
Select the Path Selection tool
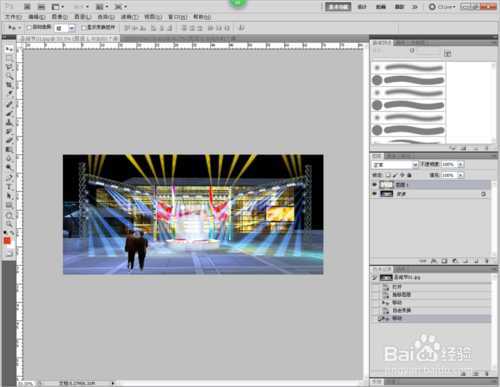tap(9, 196)
